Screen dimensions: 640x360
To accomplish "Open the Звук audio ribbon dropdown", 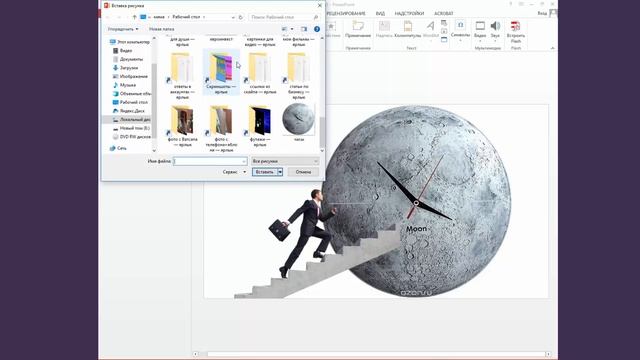I will click(495, 31).
